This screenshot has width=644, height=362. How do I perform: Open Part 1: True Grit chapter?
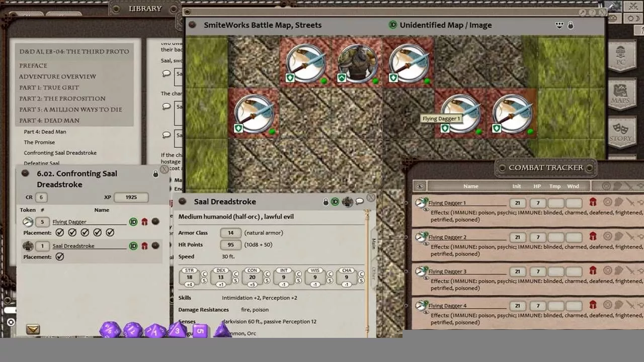click(49, 87)
